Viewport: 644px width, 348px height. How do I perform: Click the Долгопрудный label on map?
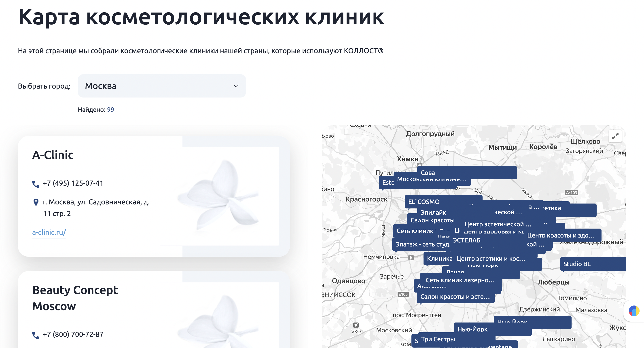pos(430,134)
